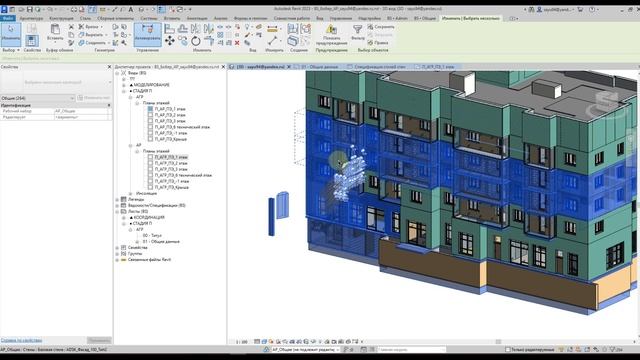Select П_АГР_ПЭ_Кровля plan view in browser
Image resolution: width=640 pixels, height=360 pixels.
171,187
